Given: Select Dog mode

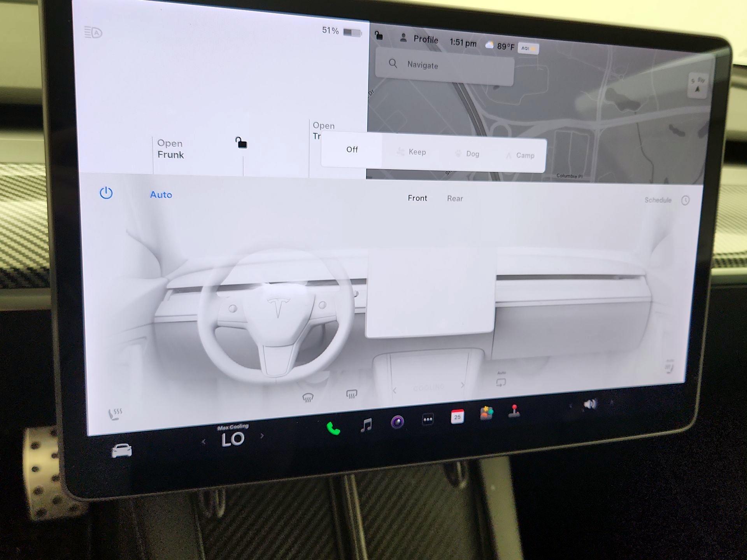Looking at the screenshot, I should coord(467,154).
